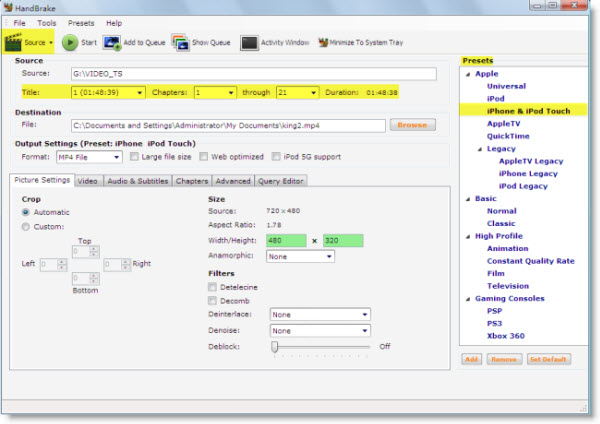Open the Title dropdown

(x=108, y=93)
